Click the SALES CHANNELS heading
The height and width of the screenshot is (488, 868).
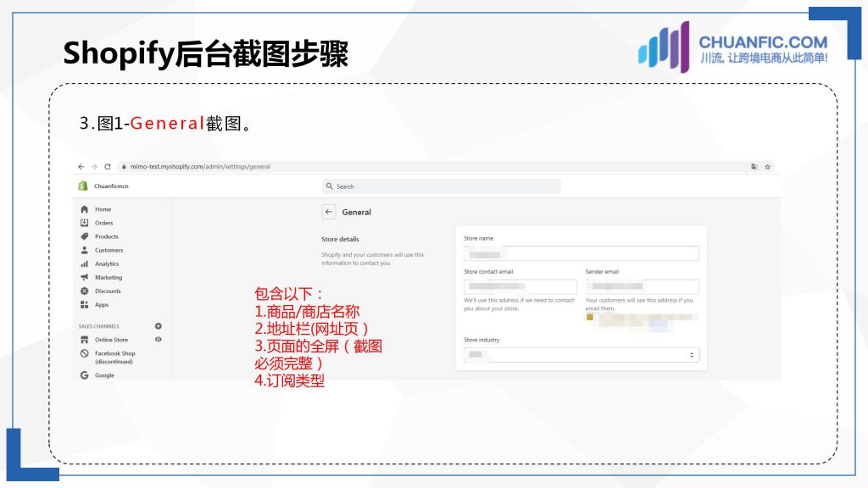click(x=98, y=326)
